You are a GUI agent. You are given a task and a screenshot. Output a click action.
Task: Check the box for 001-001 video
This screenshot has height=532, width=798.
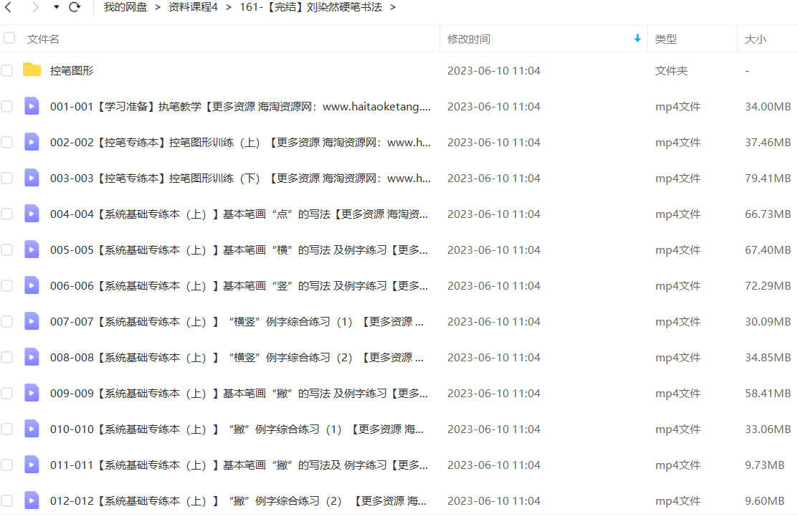6,106
